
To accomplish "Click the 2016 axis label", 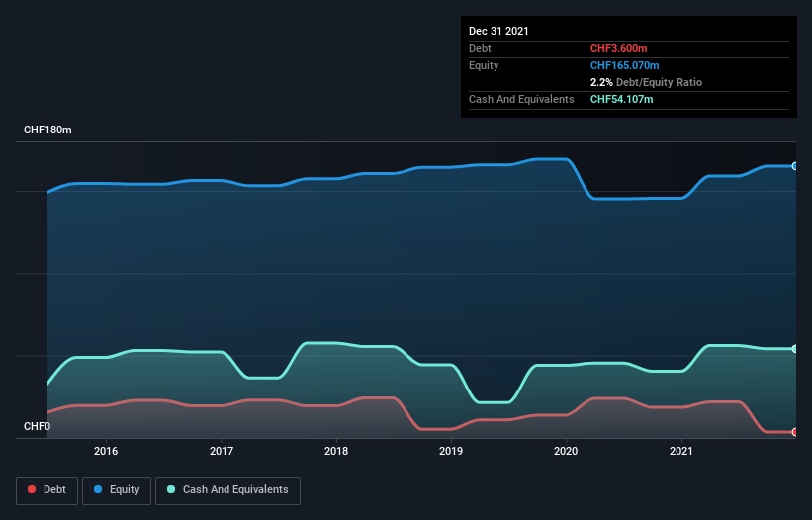I will tap(106, 451).
